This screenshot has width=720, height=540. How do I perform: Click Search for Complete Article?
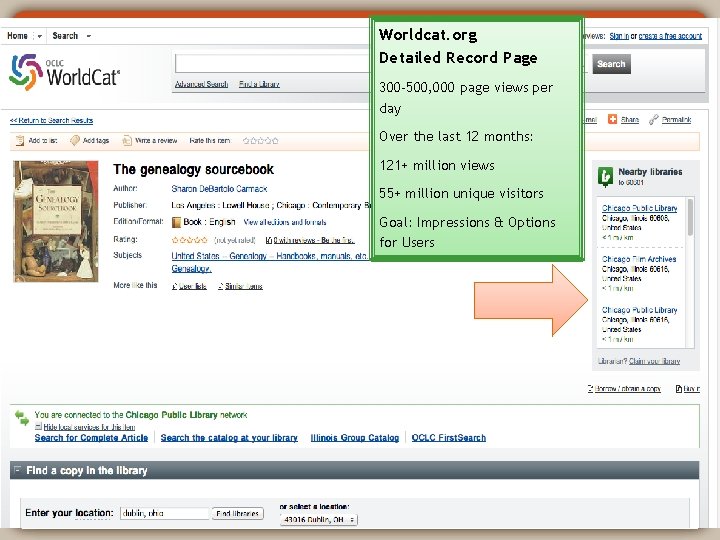pos(91,438)
